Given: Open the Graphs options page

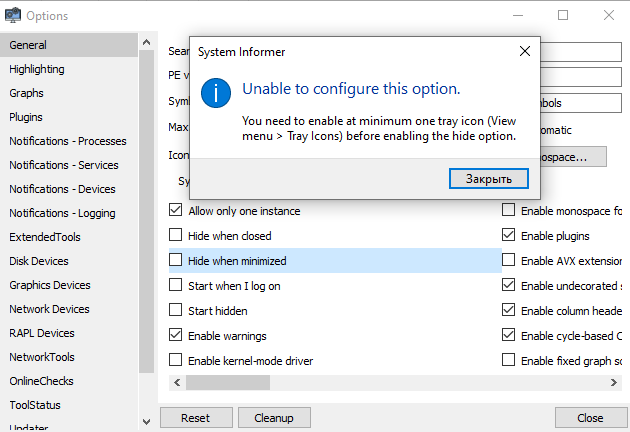Looking at the screenshot, I should click(69, 93).
